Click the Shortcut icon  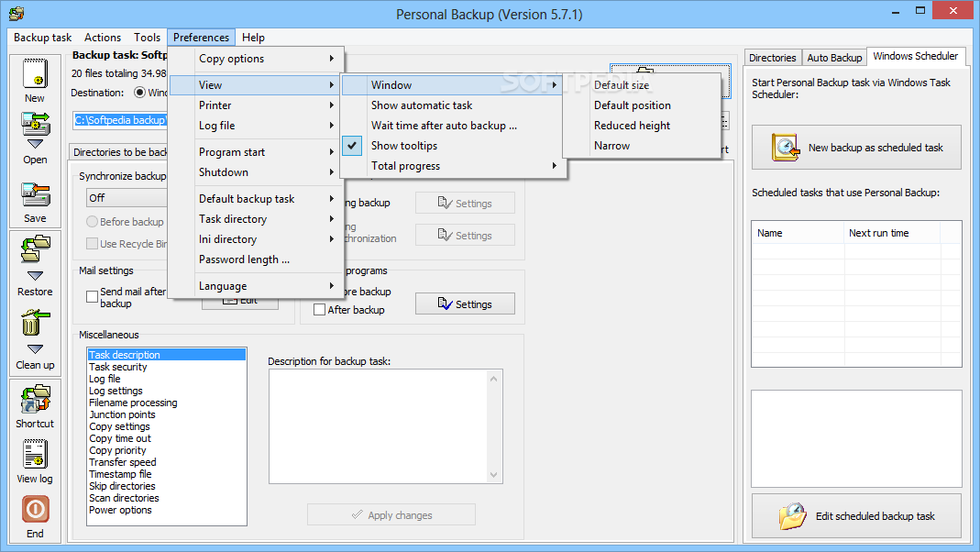[x=35, y=400]
